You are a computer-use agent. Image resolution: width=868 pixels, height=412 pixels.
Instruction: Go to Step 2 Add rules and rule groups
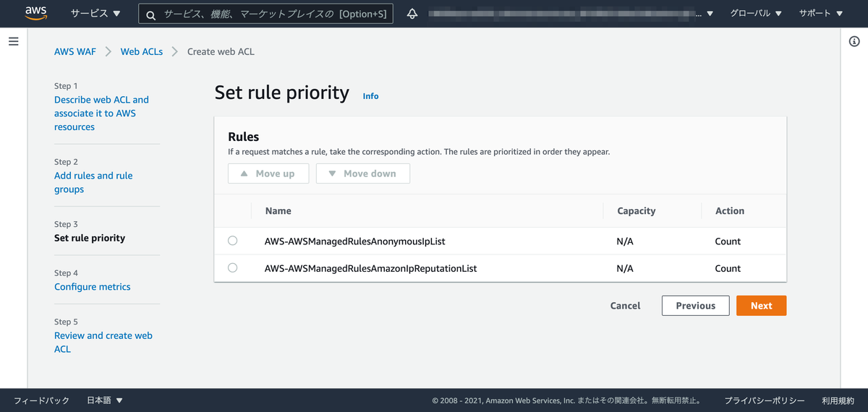point(93,182)
